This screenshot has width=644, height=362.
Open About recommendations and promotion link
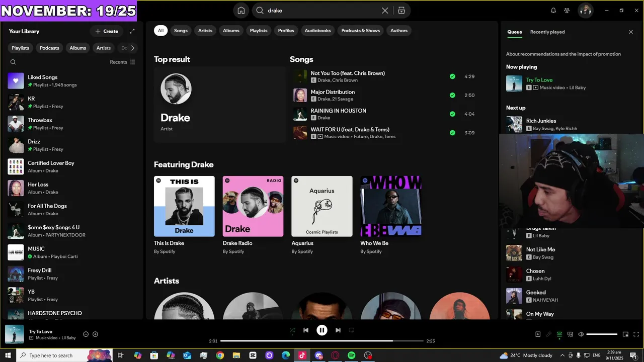pyautogui.click(x=563, y=54)
